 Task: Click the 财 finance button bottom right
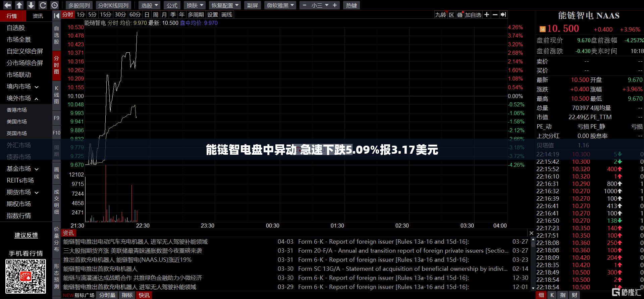coord(574,295)
